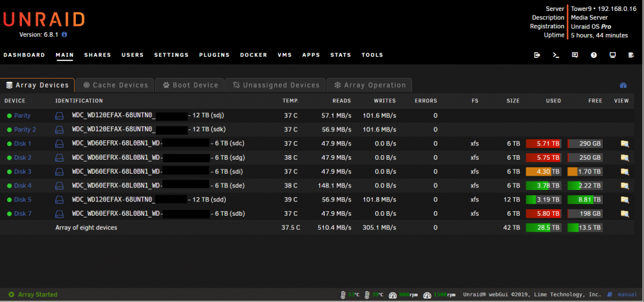Click the disk icon in Disk 5 row
This screenshot has height=302, width=644.
pos(59,200)
